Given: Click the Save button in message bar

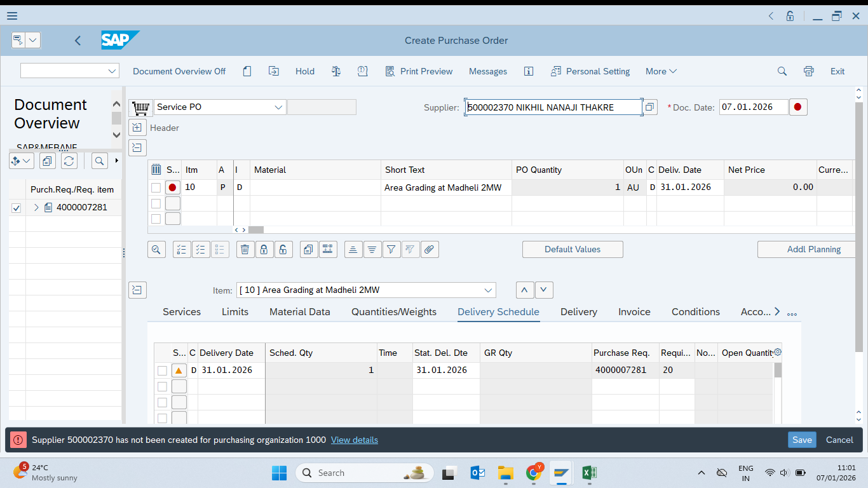Looking at the screenshot, I should click(x=802, y=440).
